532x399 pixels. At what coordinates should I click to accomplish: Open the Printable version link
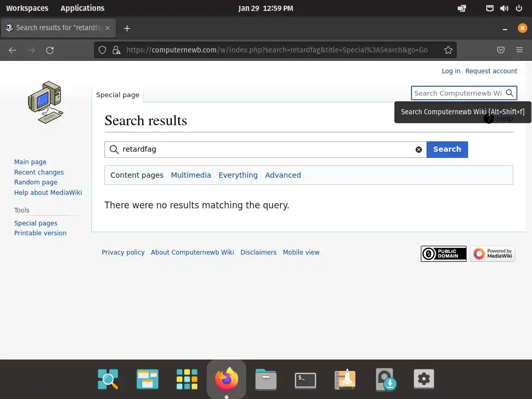point(41,233)
